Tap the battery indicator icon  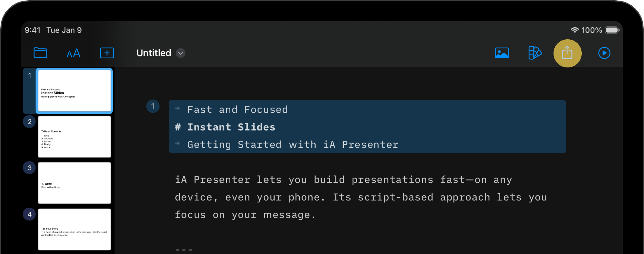coord(612,30)
